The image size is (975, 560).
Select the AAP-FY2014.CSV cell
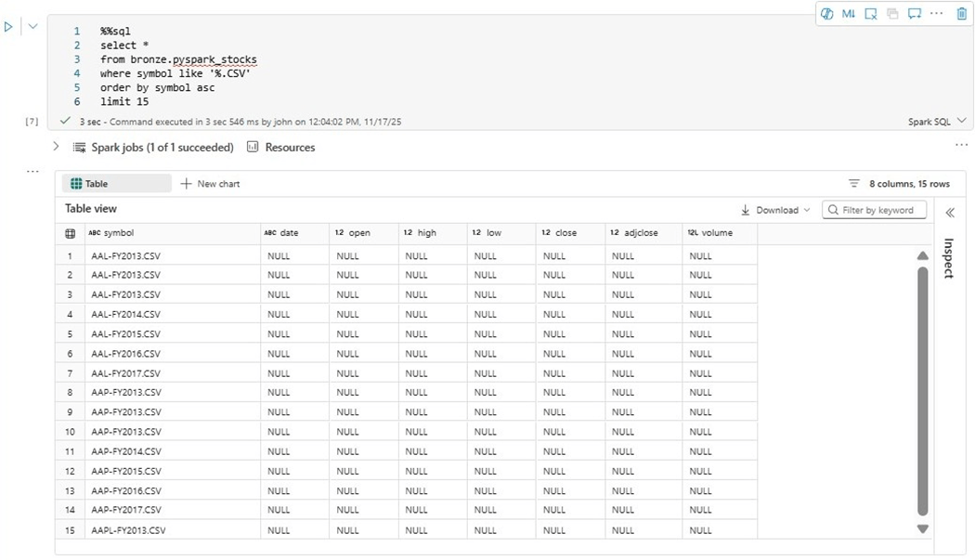coord(173,451)
